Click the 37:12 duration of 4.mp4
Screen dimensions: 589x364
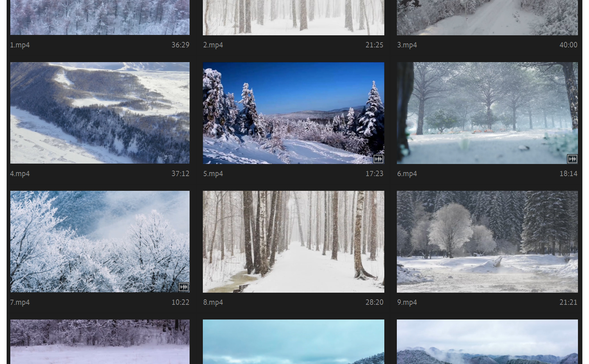coord(180,174)
